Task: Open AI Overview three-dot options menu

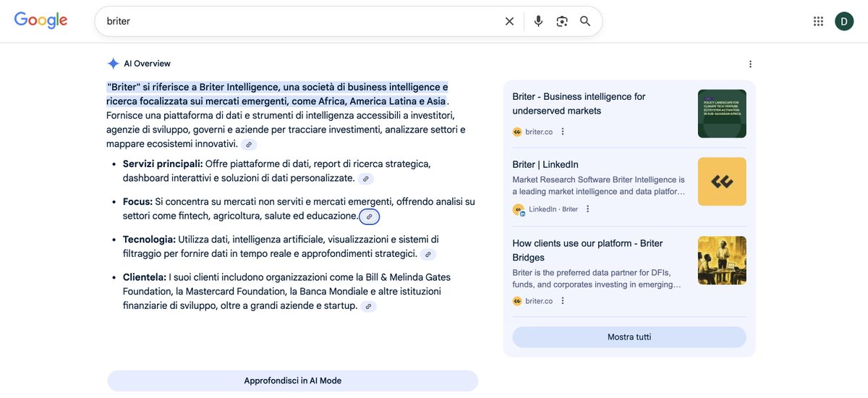Action: (x=750, y=64)
